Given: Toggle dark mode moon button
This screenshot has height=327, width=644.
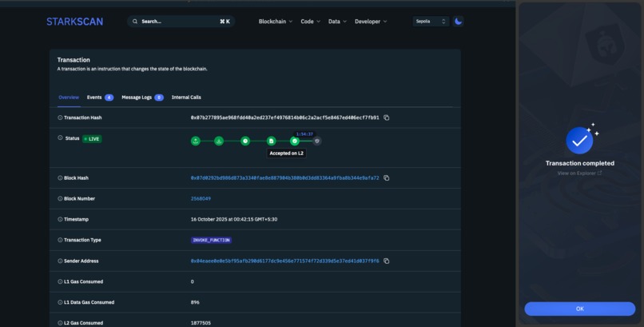Looking at the screenshot, I should [458, 22].
